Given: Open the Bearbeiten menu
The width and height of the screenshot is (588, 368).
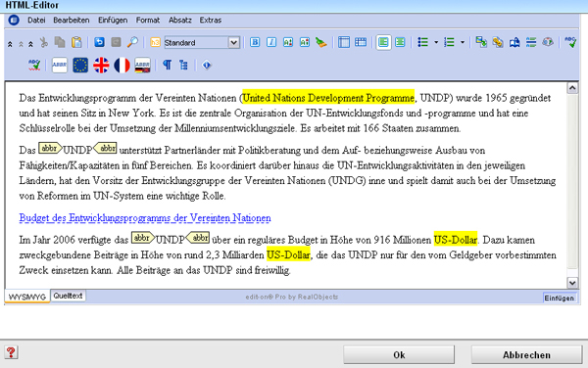Looking at the screenshot, I should 72,21.
